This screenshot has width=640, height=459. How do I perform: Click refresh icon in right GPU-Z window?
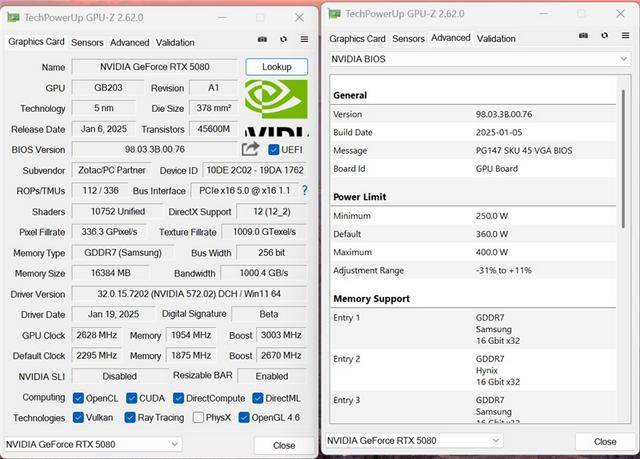604,35
